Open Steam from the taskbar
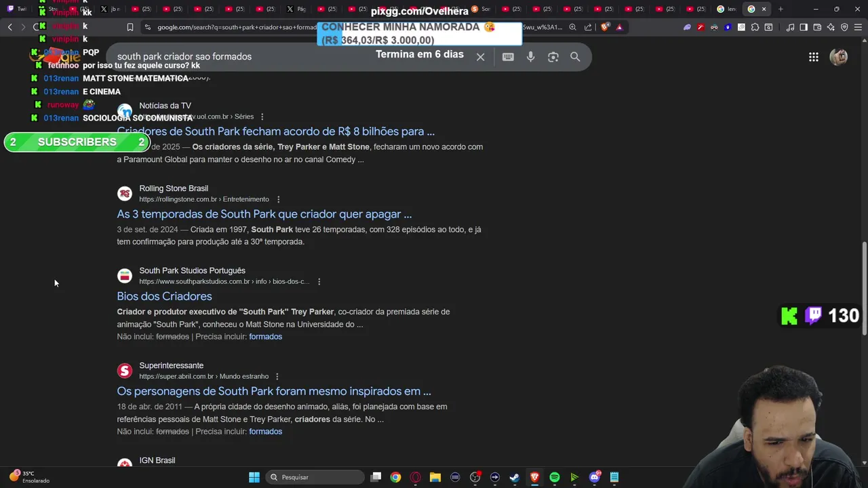 coord(515,477)
